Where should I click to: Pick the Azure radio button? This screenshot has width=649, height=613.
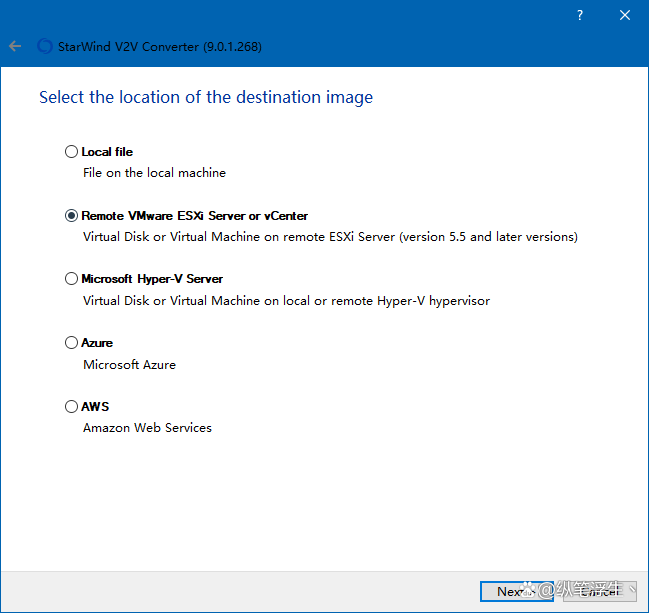(x=71, y=343)
